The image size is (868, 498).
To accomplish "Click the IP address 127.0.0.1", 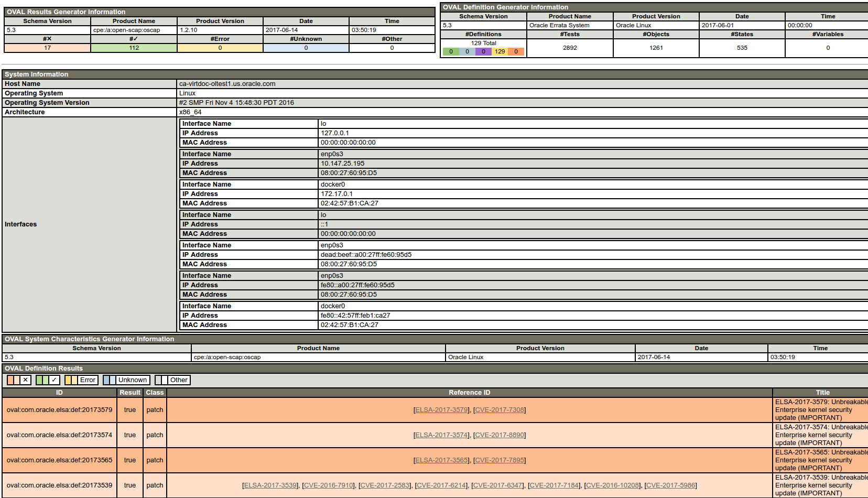I will coord(335,133).
